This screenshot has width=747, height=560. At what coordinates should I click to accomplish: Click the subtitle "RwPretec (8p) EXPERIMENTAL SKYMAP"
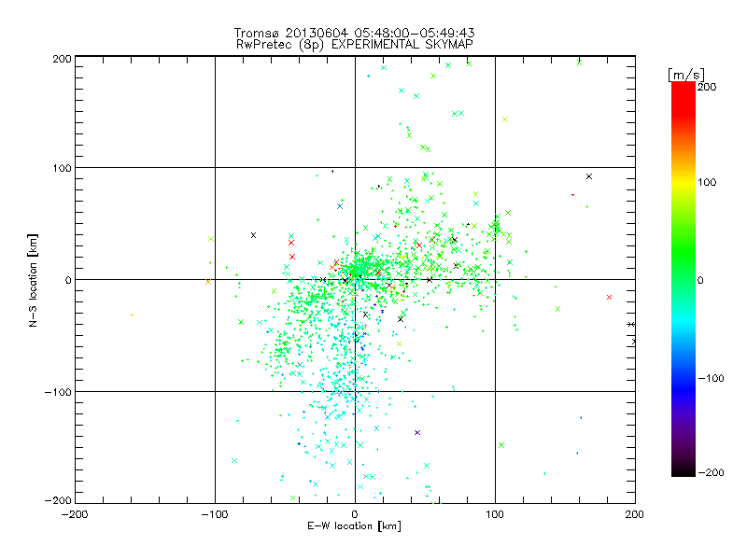(355, 45)
